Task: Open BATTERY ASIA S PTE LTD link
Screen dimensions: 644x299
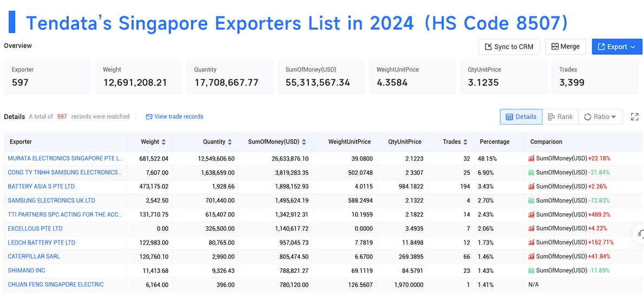Action: tap(42, 186)
